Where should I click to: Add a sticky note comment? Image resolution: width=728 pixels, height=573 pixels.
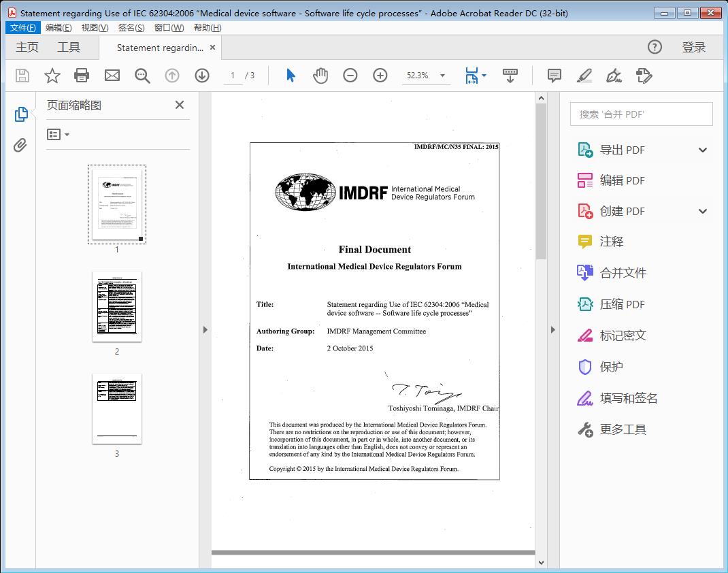[555, 76]
